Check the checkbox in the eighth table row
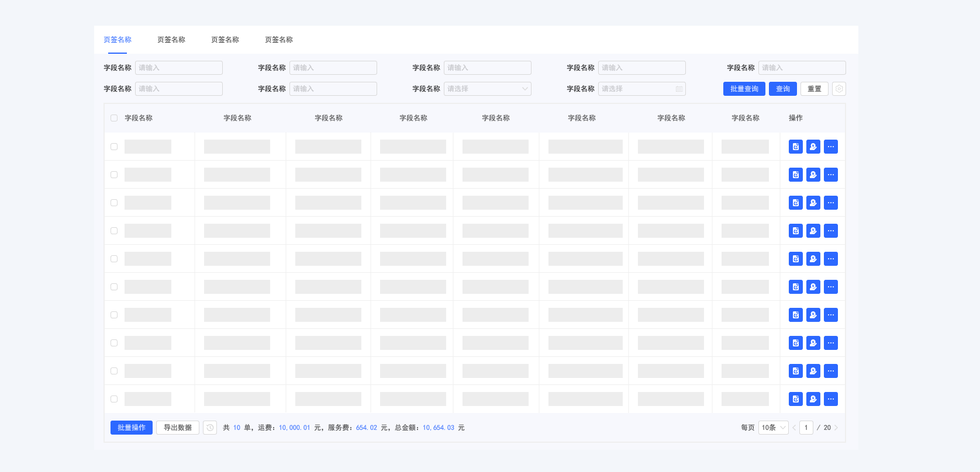This screenshot has width=980, height=472. (114, 343)
